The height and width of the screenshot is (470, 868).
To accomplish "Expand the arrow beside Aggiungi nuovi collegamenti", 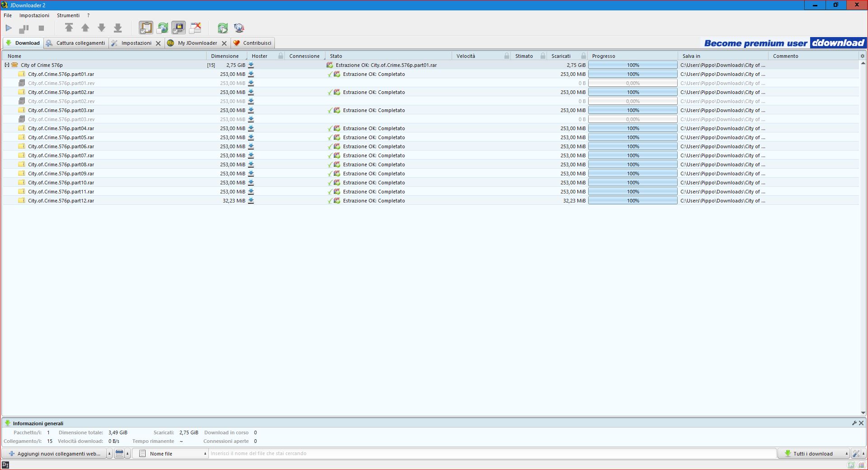I will pyautogui.click(x=109, y=454).
